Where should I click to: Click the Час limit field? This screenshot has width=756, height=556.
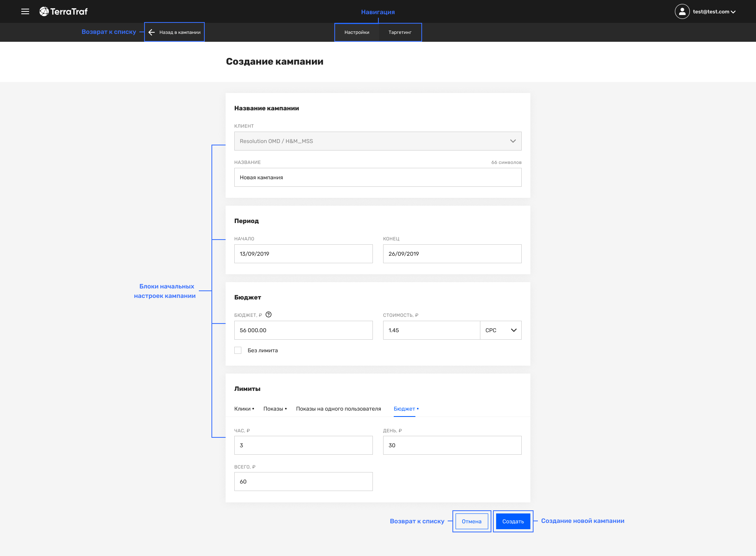click(304, 445)
